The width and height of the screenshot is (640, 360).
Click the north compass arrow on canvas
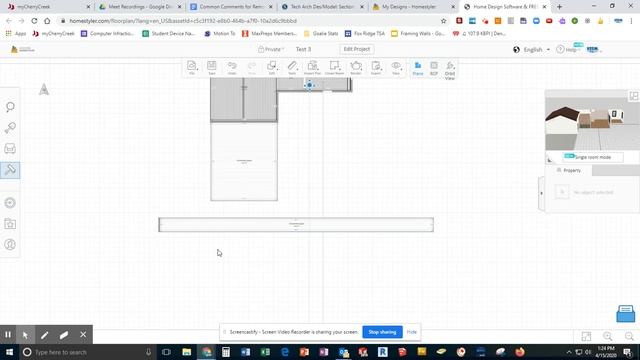pyautogui.click(x=44, y=89)
